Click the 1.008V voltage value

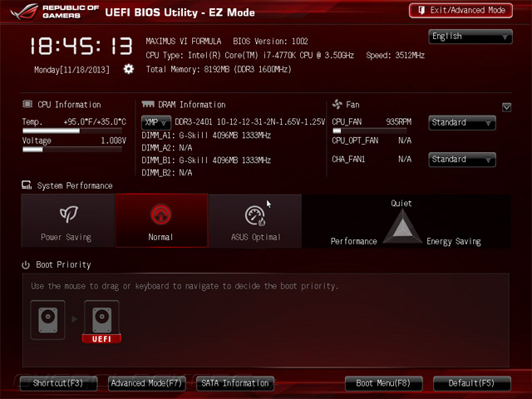(x=113, y=140)
